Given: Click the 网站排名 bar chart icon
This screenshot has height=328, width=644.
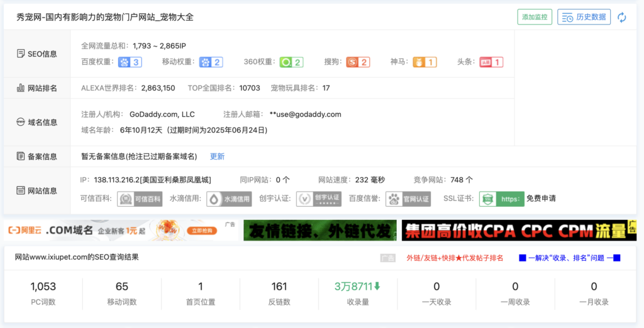Looking at the screenshot, I should (x=21, y=88).
